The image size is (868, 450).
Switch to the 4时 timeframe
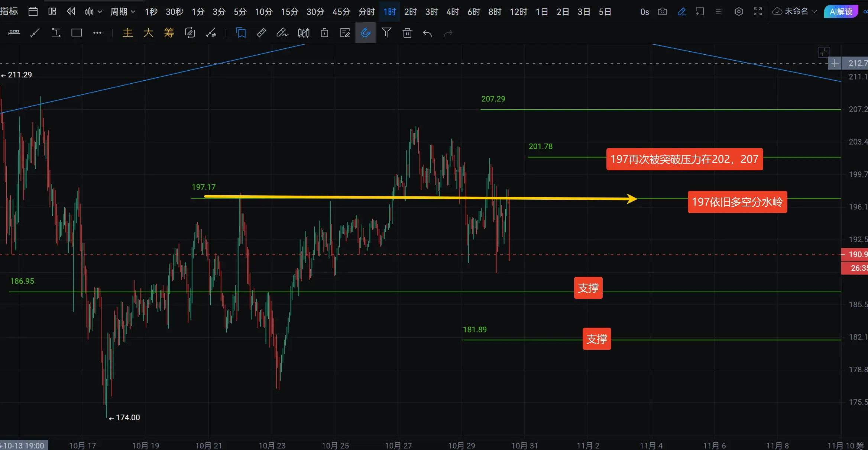pos(452,12)
